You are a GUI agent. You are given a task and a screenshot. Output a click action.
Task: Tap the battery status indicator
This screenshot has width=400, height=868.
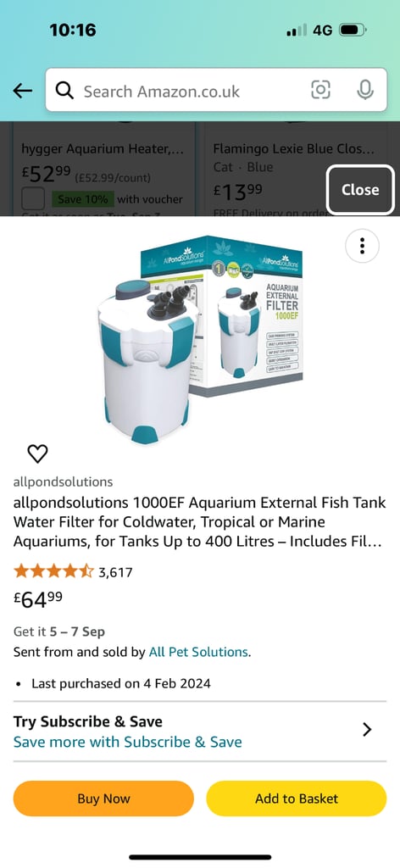pos(353,30)
